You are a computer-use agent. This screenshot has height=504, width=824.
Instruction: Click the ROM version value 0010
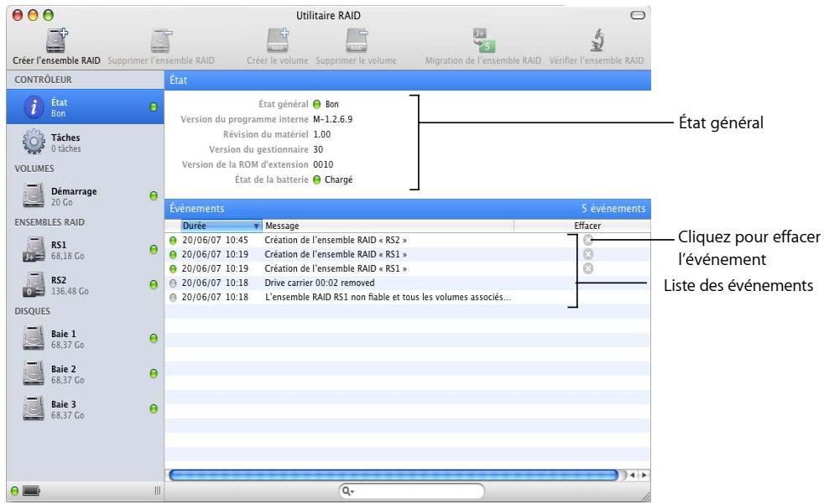point(323,164)
